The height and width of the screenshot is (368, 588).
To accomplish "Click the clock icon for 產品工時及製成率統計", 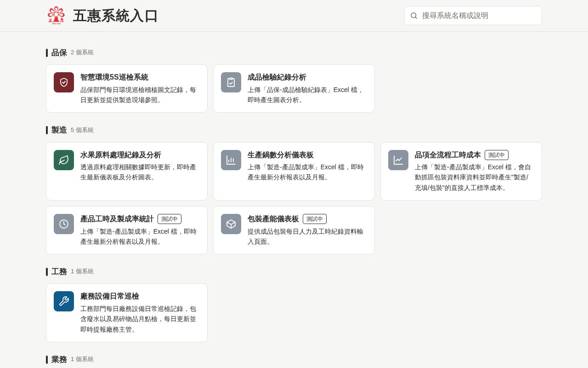I will pyautogui.click(x=64, y=224).
